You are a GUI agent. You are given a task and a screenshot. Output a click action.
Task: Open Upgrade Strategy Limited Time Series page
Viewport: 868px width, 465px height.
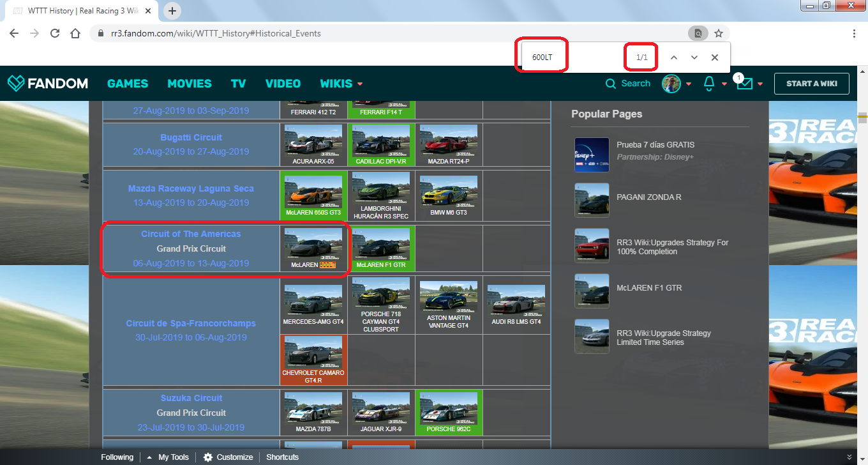(664, 337)
